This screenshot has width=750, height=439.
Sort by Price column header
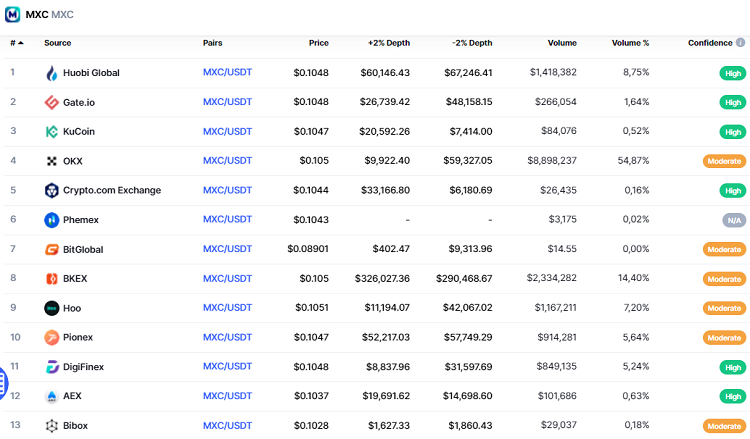coord(318,43)
